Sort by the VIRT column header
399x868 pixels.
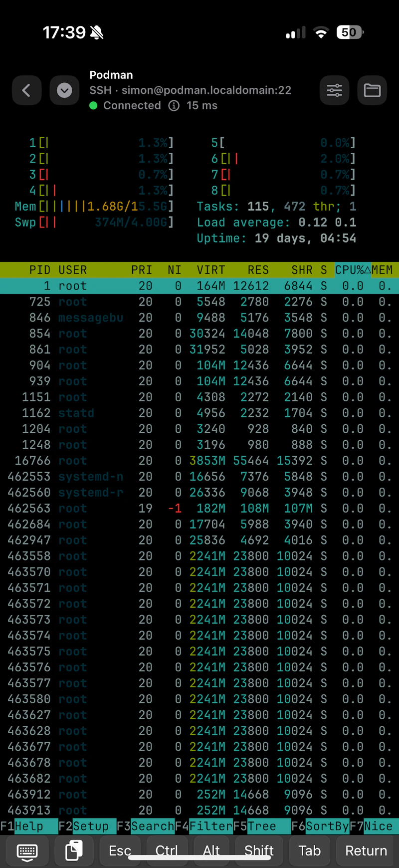pyautogui.click(x=211, y=270)
